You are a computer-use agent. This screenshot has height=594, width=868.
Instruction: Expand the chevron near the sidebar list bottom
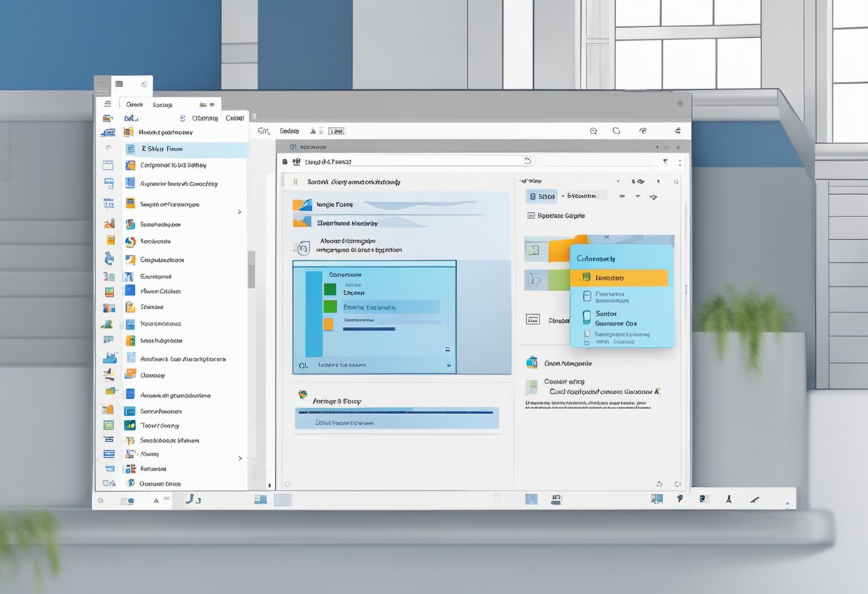239,458
